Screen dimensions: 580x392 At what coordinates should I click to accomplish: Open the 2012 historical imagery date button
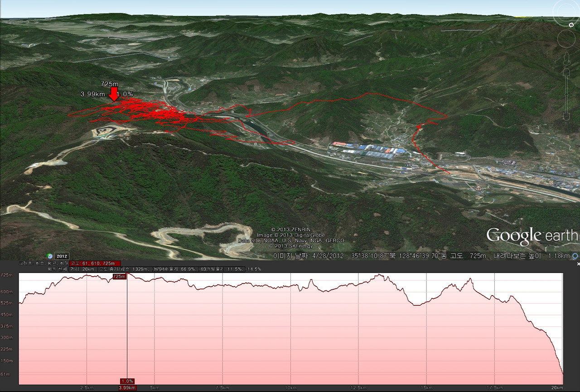coord(62,256)
